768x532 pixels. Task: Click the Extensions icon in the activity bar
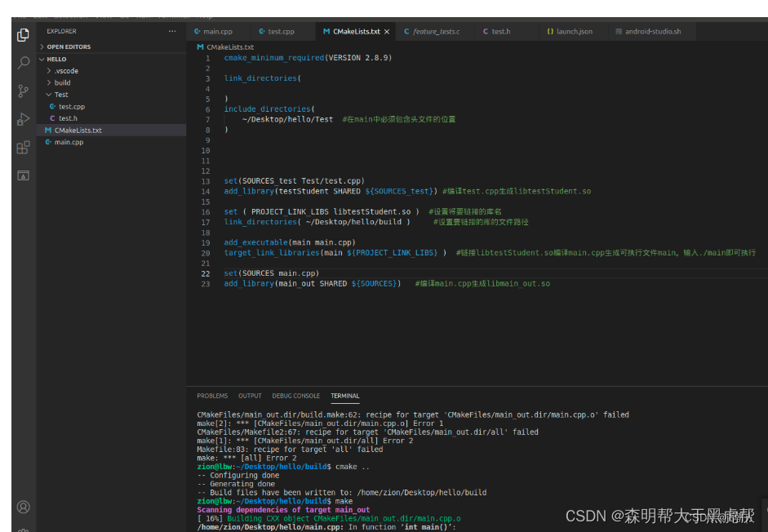[x=23, y=147]
